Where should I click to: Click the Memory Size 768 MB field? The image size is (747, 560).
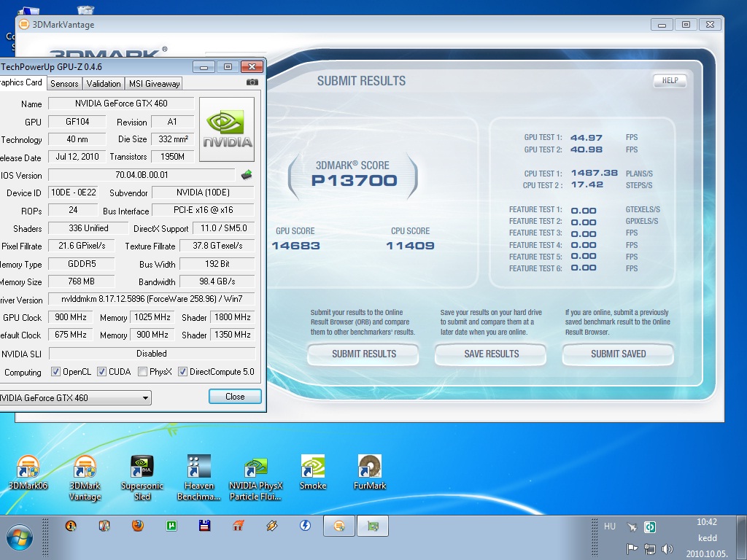click(82, 281)
